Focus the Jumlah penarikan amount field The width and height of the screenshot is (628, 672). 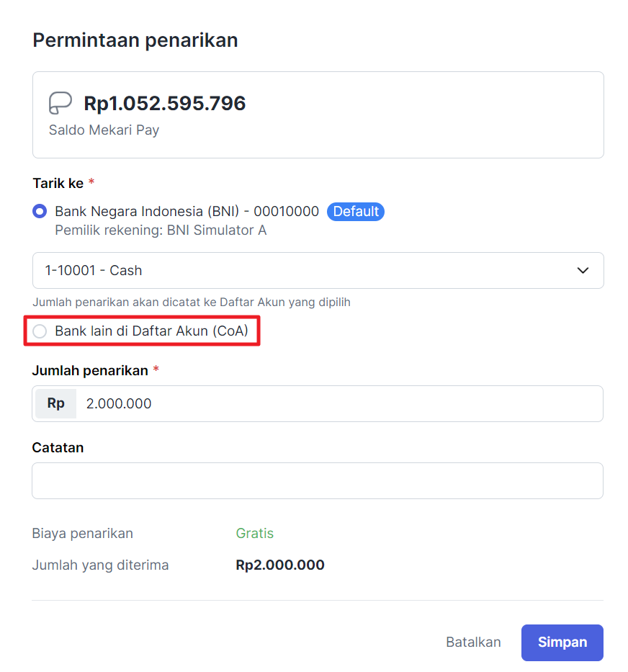click(338, 404)
